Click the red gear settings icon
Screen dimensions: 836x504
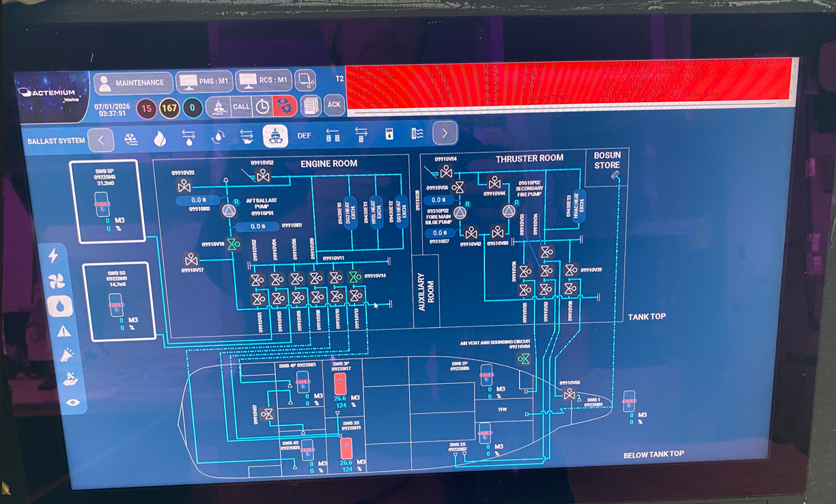(x=285, y=106)
